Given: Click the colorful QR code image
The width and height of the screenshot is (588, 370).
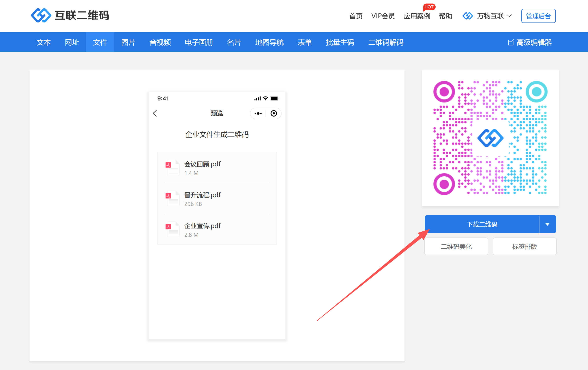Looking at the screenshot, I should (x=490, y=138).
